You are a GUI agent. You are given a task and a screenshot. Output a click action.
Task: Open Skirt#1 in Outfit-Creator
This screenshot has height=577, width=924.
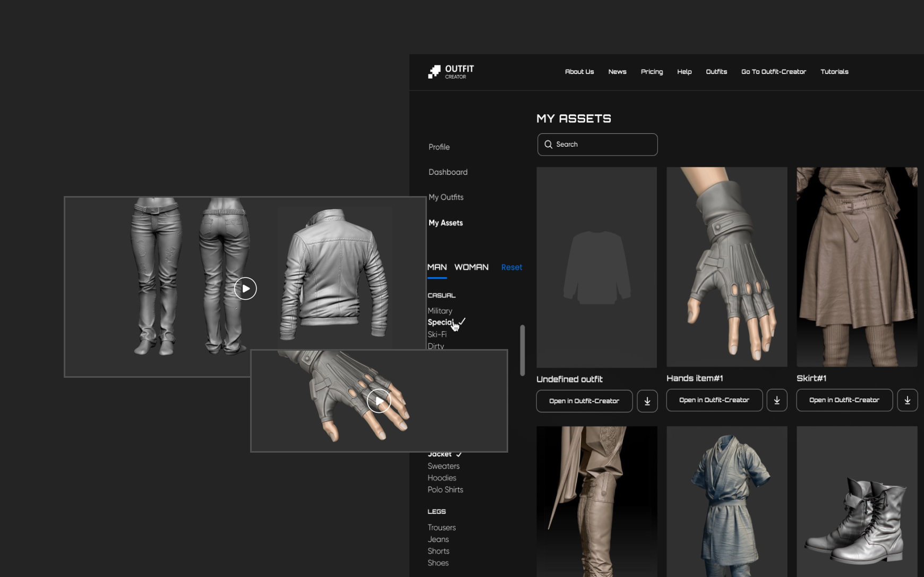(844, 400)
